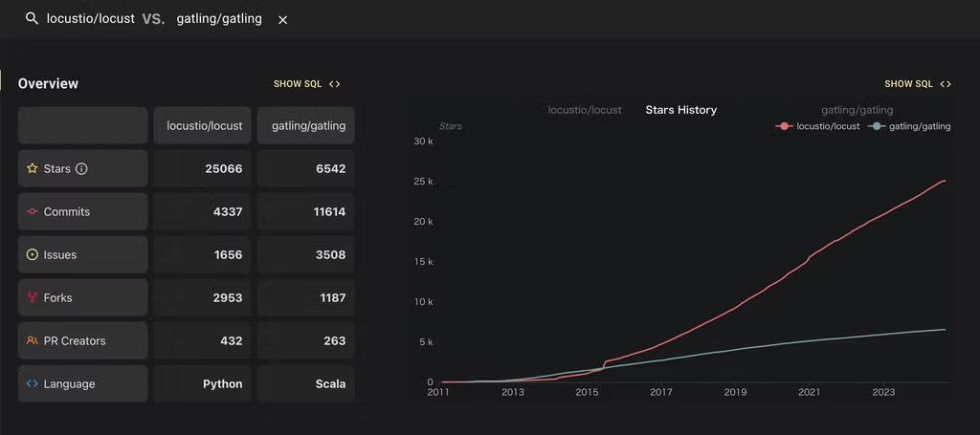Click the 25 k label on the y-axis
The image size is (980, 435).
coord(423,182)
